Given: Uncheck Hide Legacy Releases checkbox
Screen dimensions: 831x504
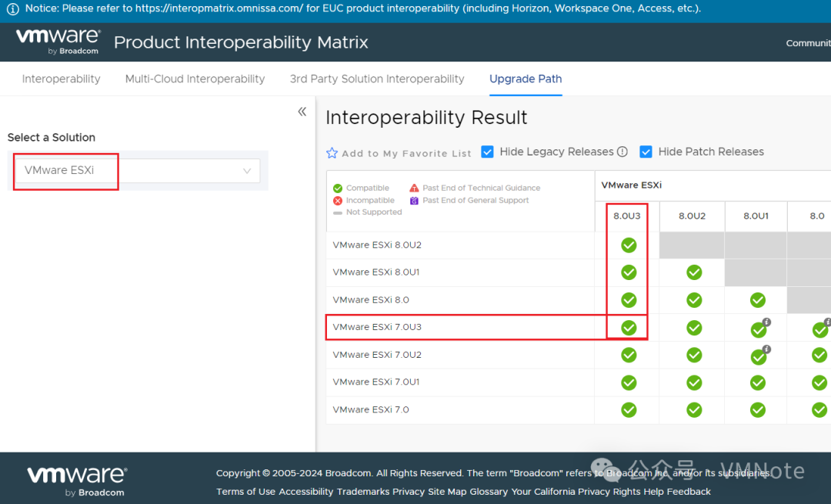Looking at the screenshot, I should point(488,152).
